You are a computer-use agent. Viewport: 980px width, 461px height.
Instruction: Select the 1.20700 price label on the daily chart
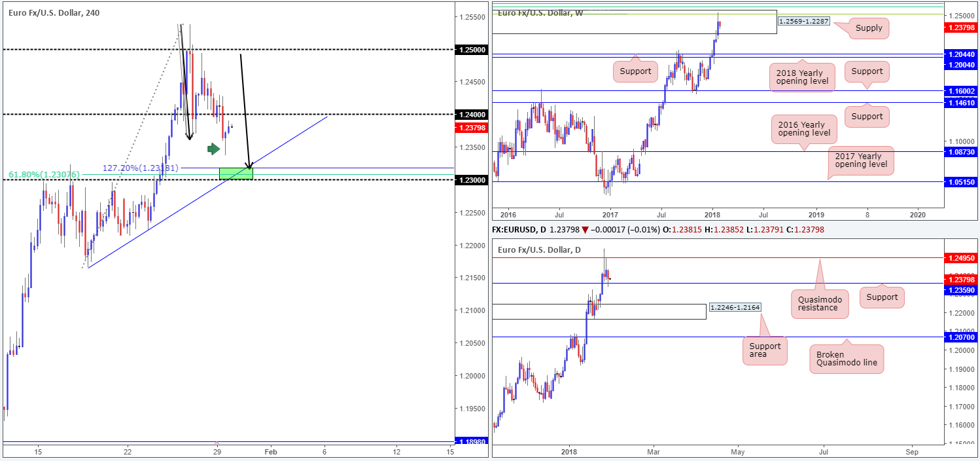pyautogui.click(x=960, y=337)
